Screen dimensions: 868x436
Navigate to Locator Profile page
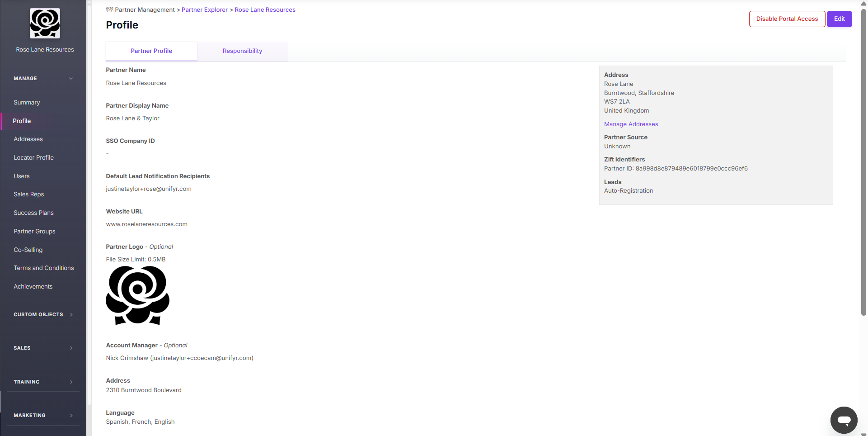(33, 158)
